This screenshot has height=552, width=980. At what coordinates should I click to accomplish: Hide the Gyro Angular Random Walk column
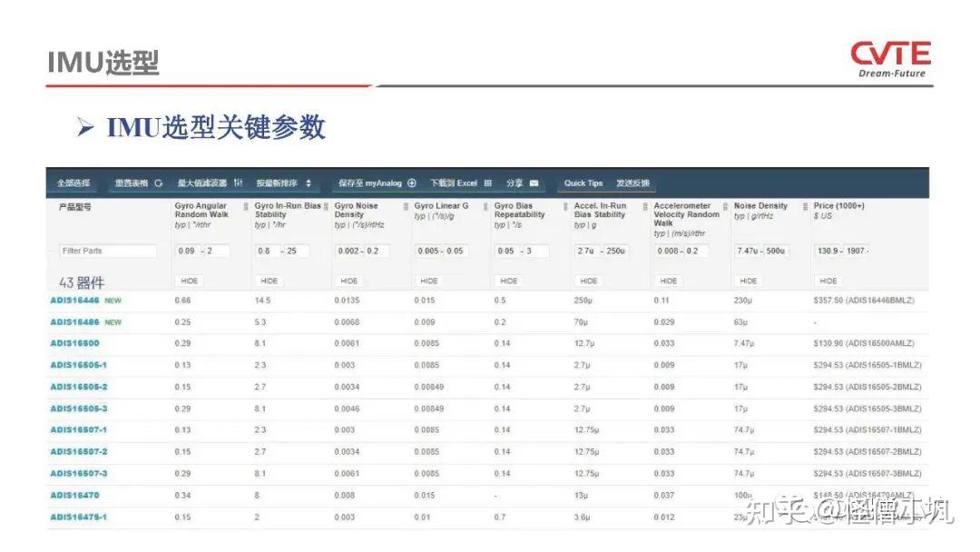point(189,281)
